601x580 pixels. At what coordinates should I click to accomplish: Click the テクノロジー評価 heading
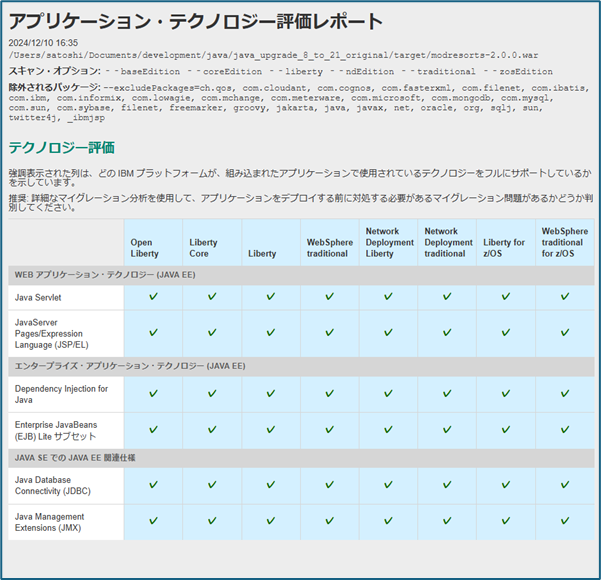click(x=62, y=147)
